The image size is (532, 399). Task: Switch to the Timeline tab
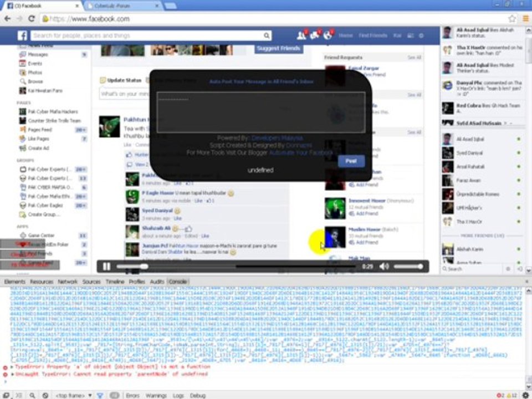[115, 282]
